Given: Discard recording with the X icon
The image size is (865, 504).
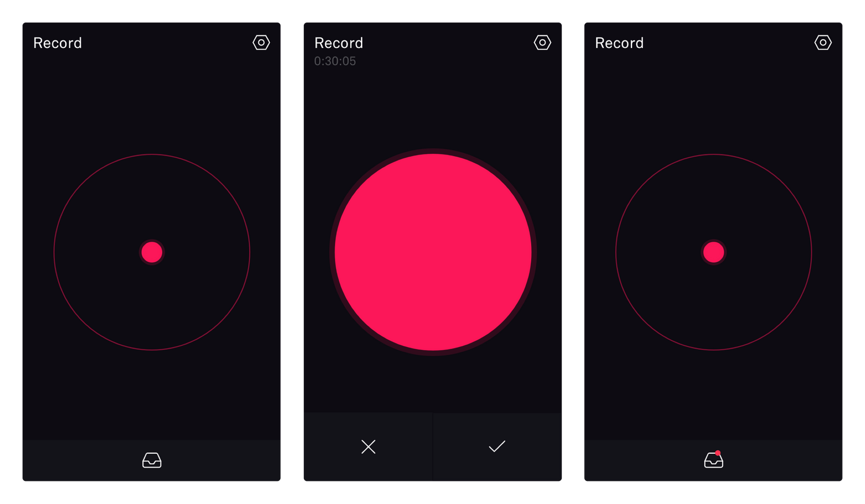Looking at the screenshot, I should pos(368,447).
